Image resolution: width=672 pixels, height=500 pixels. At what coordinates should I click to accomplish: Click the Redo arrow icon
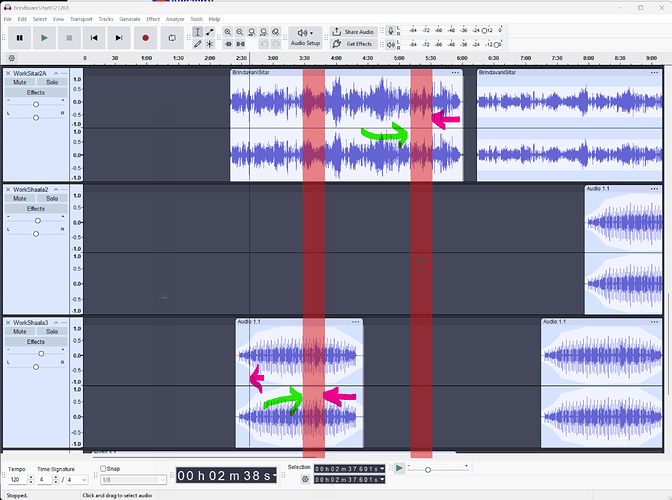point(276,44)
